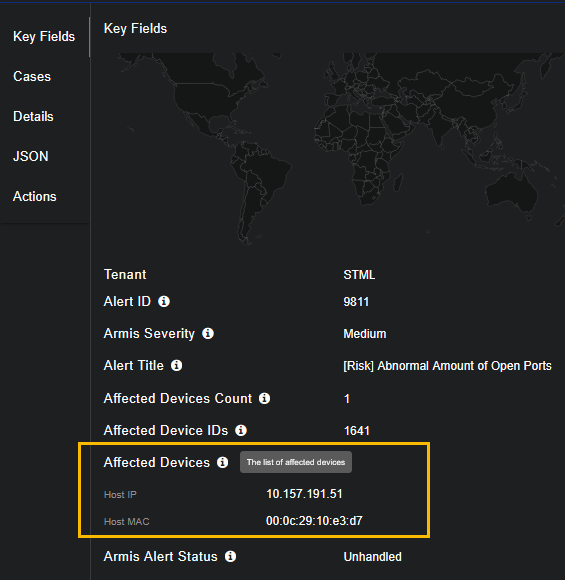Click the affected device ID 1641
This screenshot has height=580, width=565.
[357, 431]
